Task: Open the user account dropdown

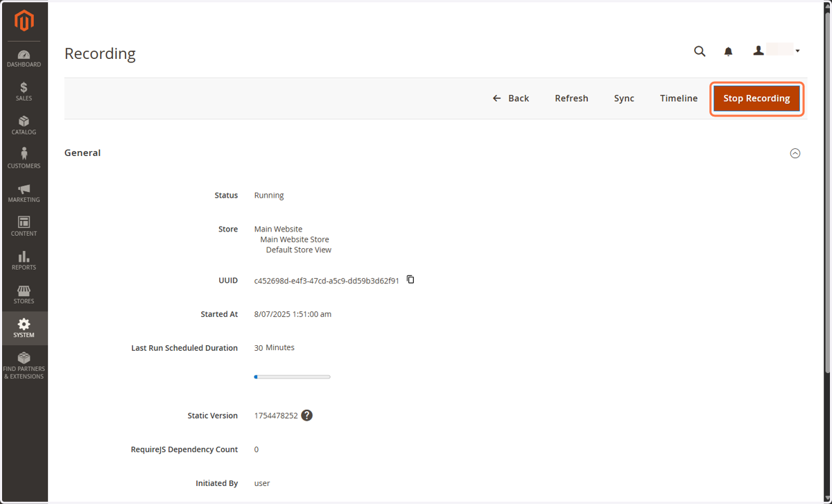Action: [x=777, y=51]
